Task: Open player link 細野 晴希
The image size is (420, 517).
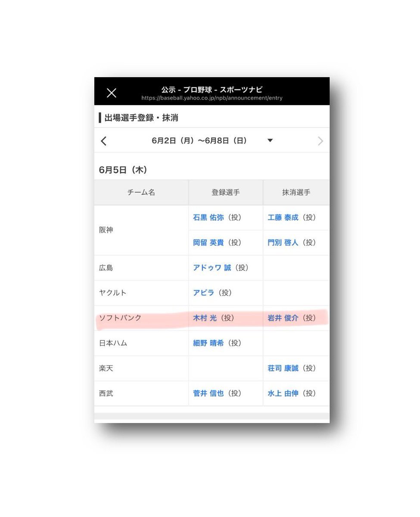Action: coord(208,343)
